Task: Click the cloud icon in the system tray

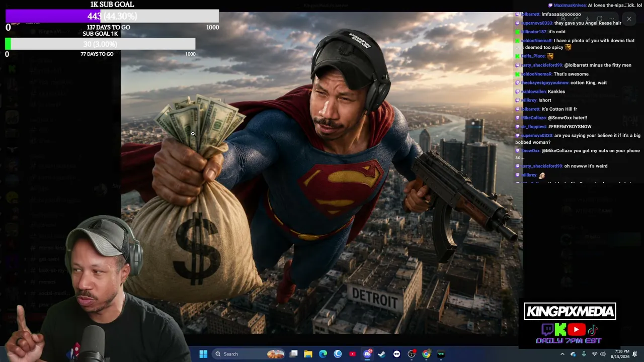Action: tap(573, 354)
